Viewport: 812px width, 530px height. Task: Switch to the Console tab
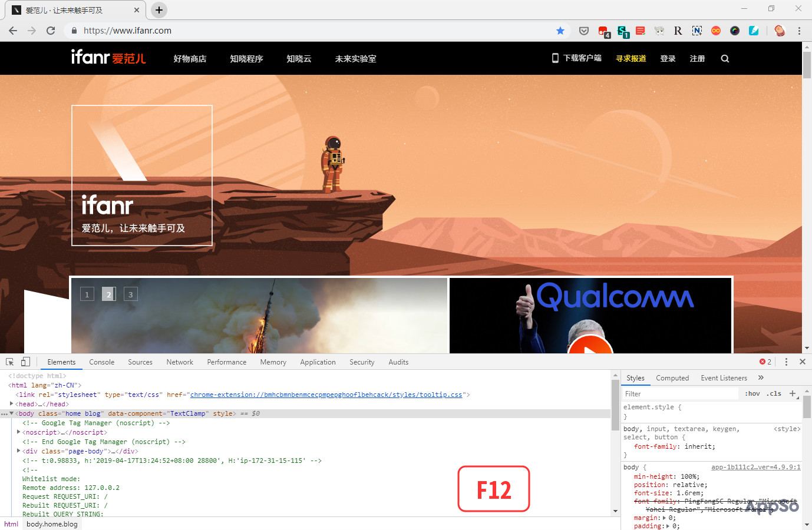click(x=101, y=362)
